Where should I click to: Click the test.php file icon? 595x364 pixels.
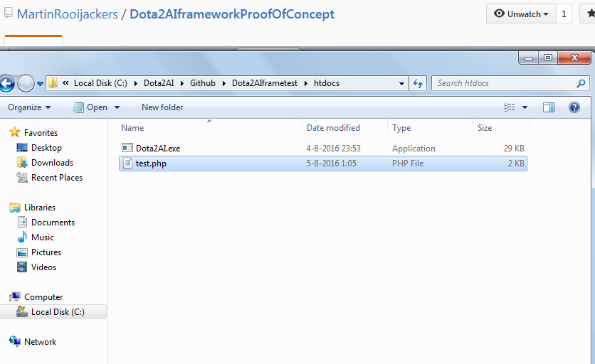[127, 163]
